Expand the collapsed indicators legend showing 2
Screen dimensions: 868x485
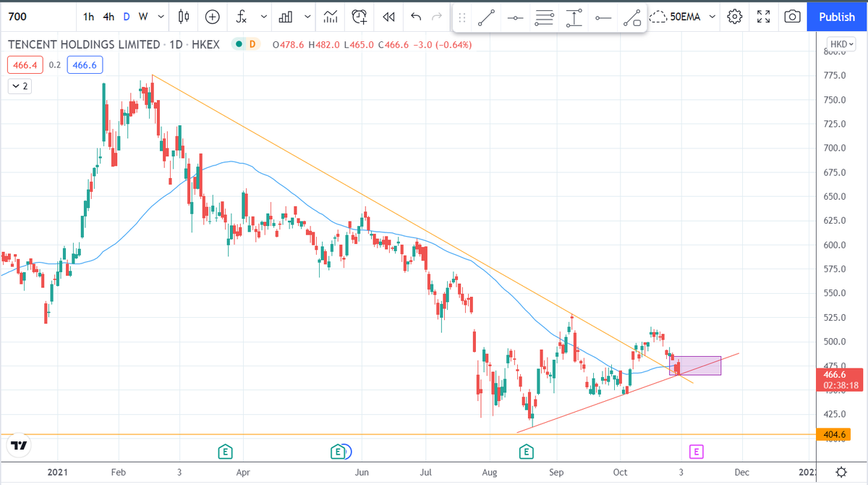coord(20,86)
